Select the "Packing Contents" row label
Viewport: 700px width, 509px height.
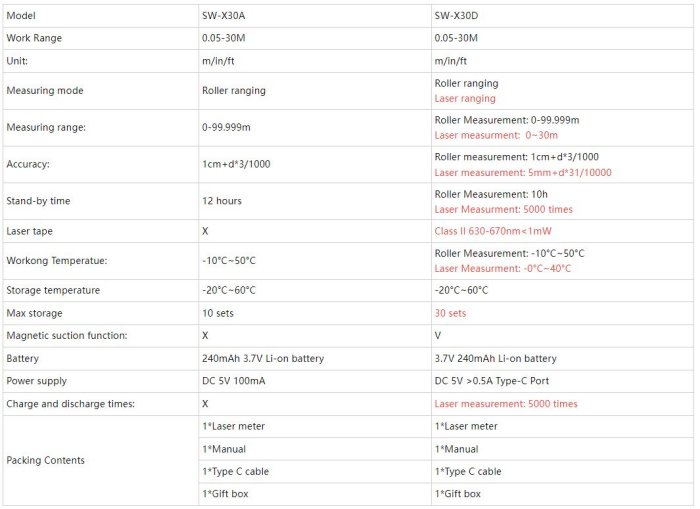(x=45, y=460)
